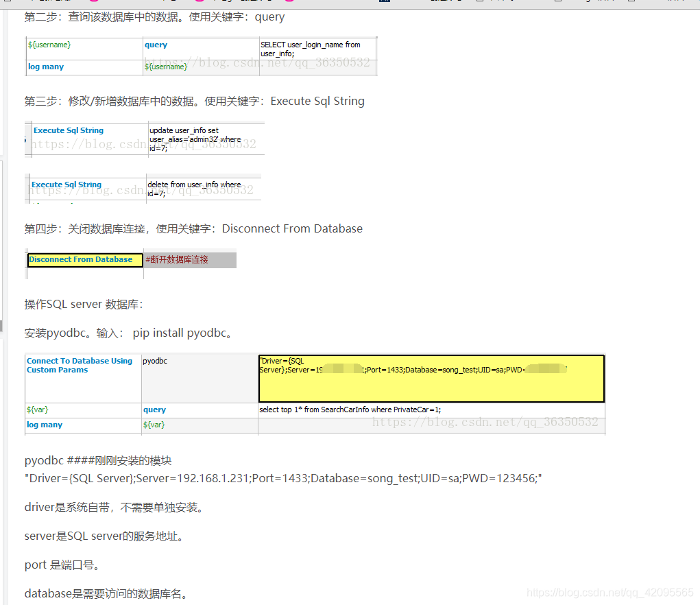Select the '${username}' variable cell

click(x=48, y=43)
